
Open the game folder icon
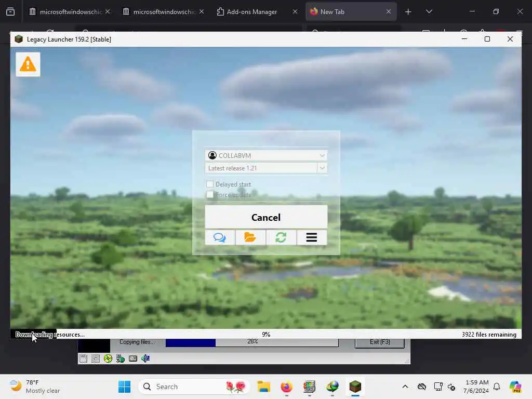pyautogui.click(x=250, y=237)
